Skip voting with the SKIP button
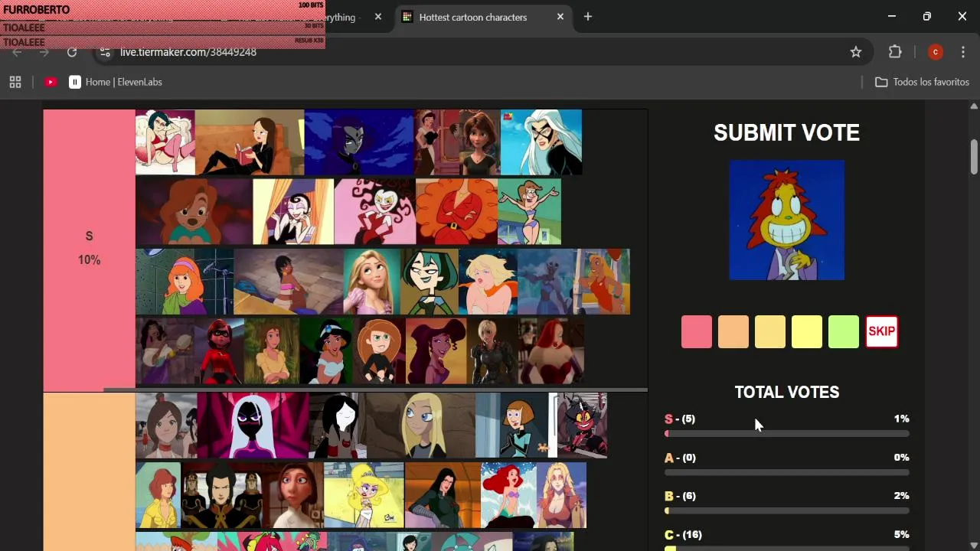This screenshot has width=980, height=551. 881,332
